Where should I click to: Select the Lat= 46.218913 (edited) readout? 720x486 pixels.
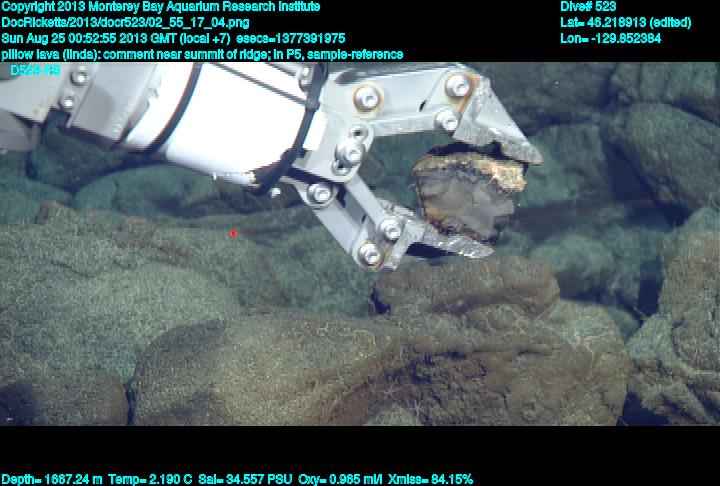click(626, 22)
